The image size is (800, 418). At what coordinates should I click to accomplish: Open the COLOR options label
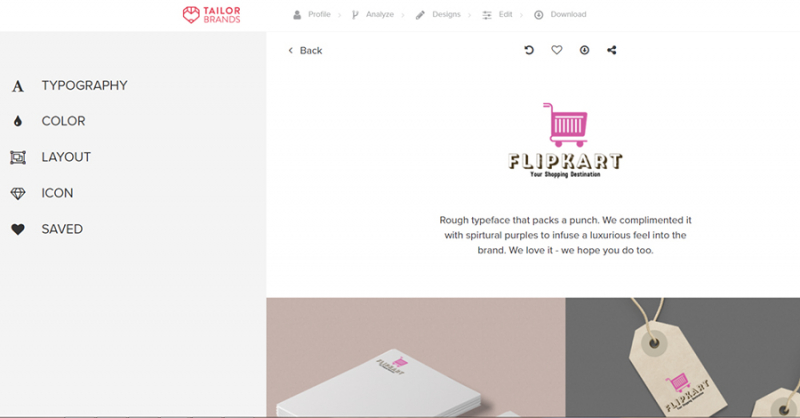(63, 121)
